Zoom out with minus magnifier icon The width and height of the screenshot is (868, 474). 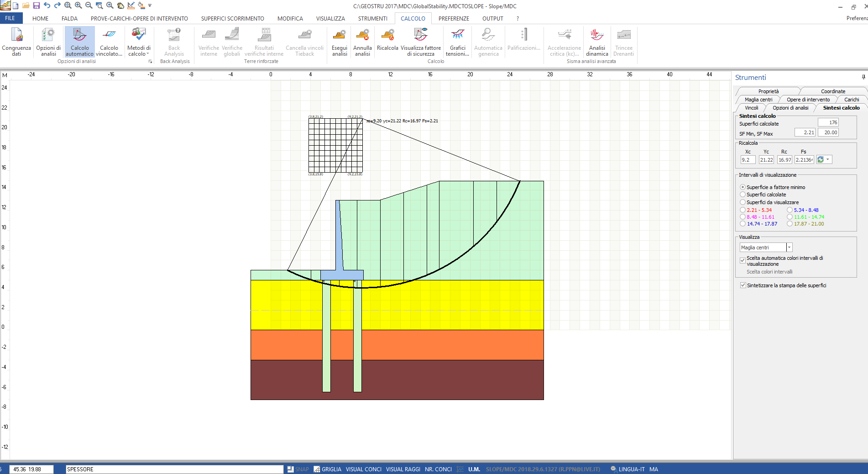pos(89,5)
